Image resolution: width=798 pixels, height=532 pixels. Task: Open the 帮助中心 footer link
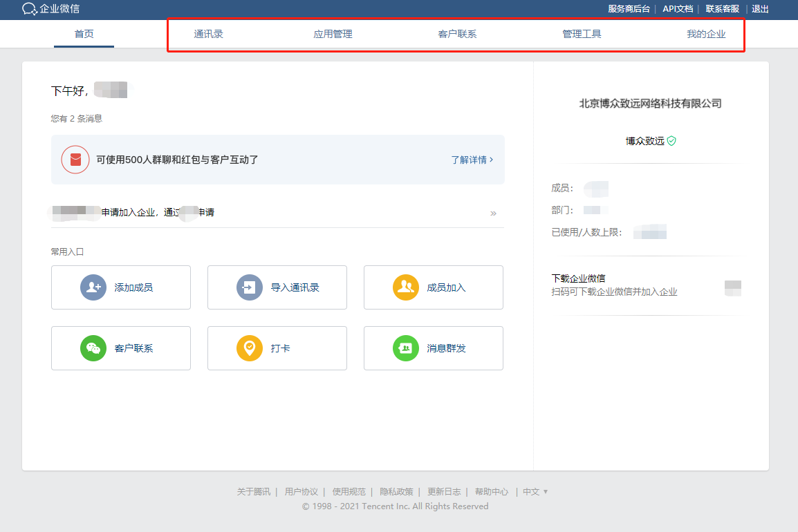[x=492, y=492]
